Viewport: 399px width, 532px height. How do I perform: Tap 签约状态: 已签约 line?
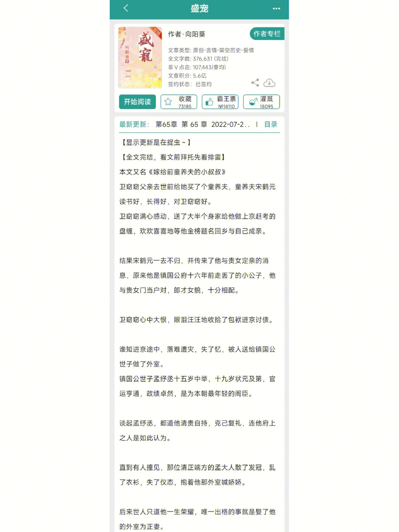tap(190, 84)
